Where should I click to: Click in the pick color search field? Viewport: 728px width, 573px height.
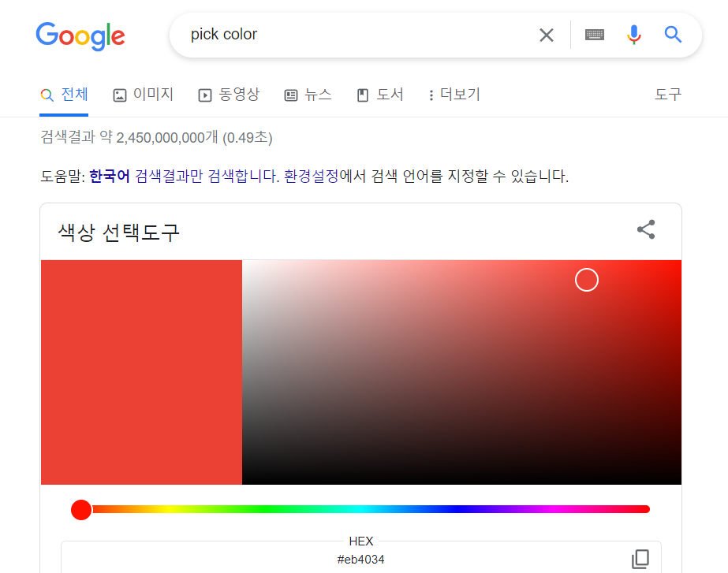(x=357, y=35)
